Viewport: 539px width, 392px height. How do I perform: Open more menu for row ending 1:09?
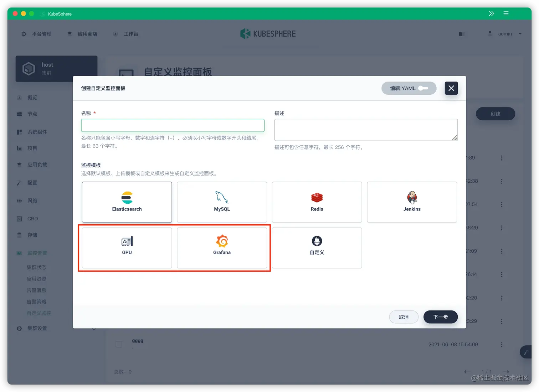pyautogui.click(x=502, y=251)
